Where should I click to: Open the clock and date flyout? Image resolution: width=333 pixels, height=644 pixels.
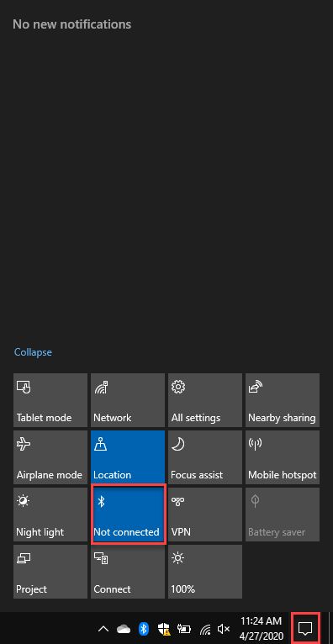262,628
